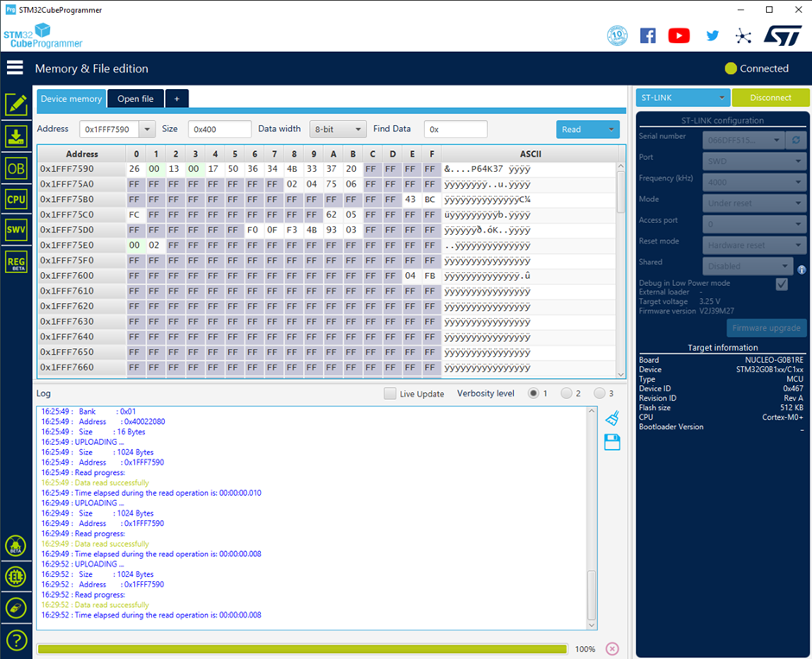Focus the Find Data input field
This screenshot has width=812, height=659.
pyautogui.click(x=455, y=130)
